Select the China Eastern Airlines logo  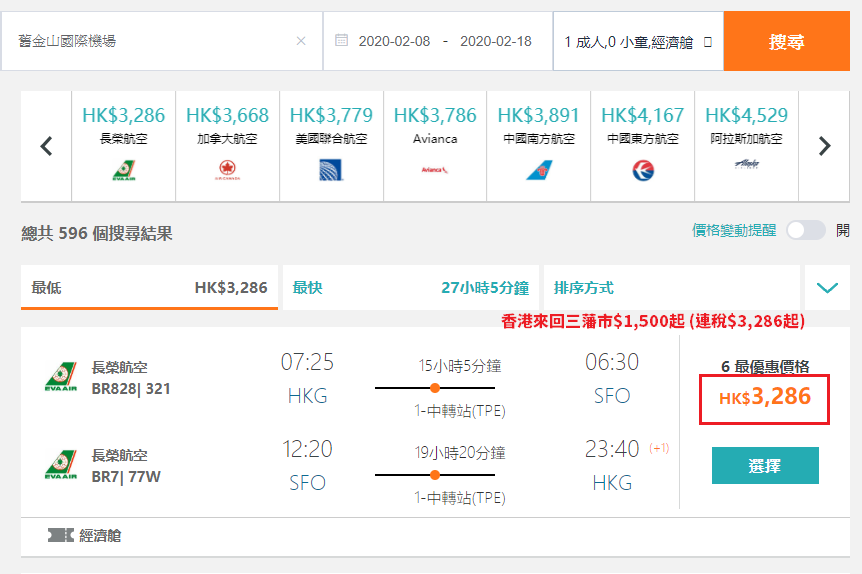pos(643,170)
